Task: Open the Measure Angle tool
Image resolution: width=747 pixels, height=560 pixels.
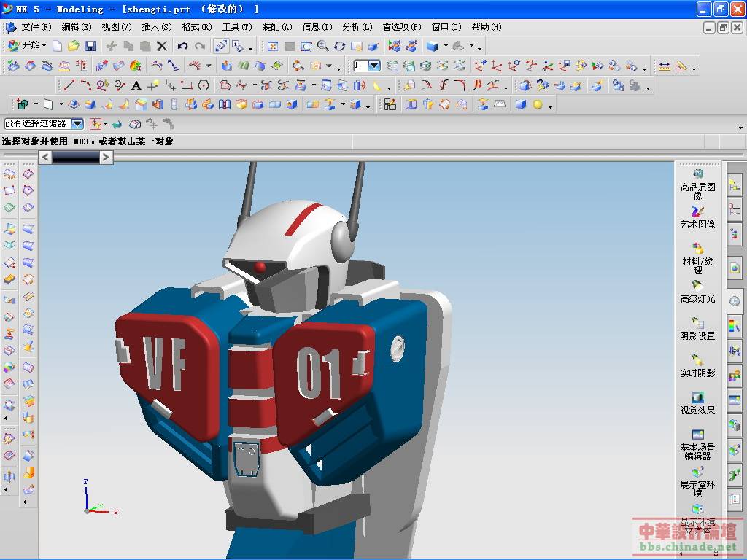Action: 681,66
